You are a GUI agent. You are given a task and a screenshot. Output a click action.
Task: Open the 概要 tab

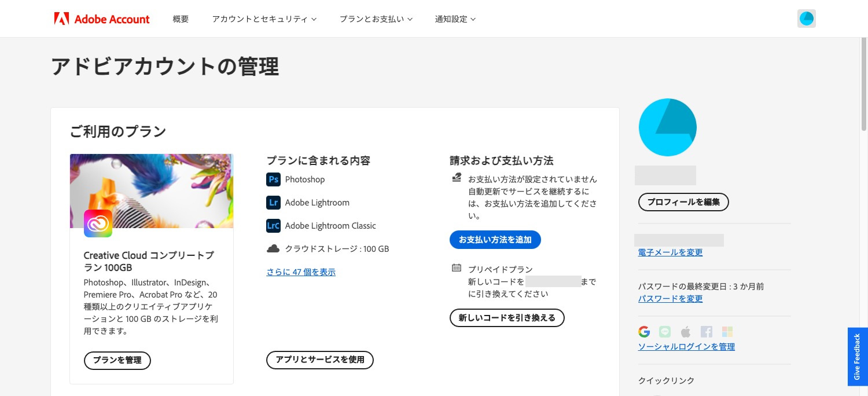(181, 19)
